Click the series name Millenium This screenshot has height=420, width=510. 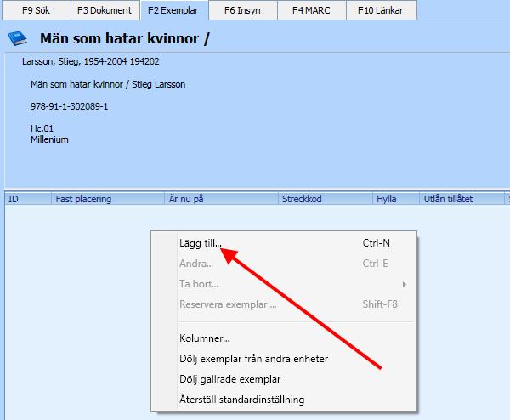tap(49, 139)
